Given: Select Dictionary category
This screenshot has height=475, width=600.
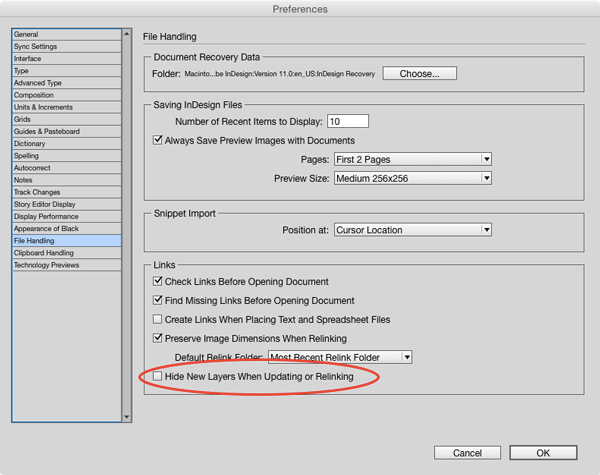Looking at the screenshot, I should click(67, 144).
